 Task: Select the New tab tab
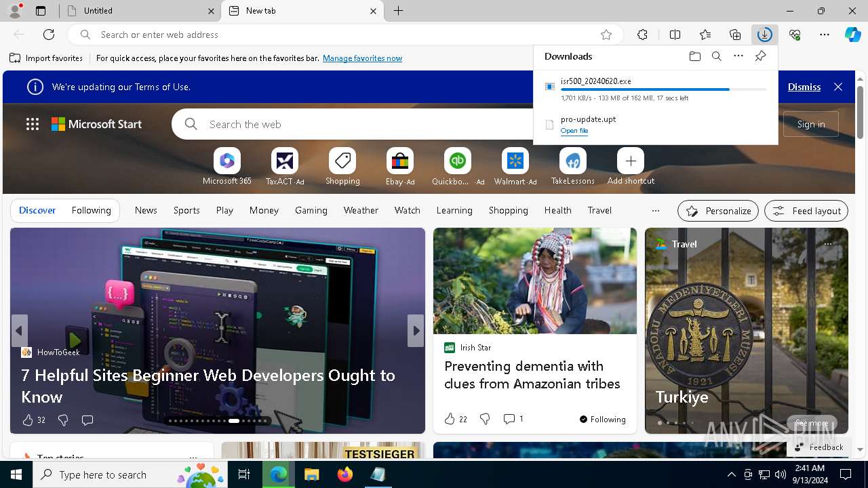tap(302, 11)
